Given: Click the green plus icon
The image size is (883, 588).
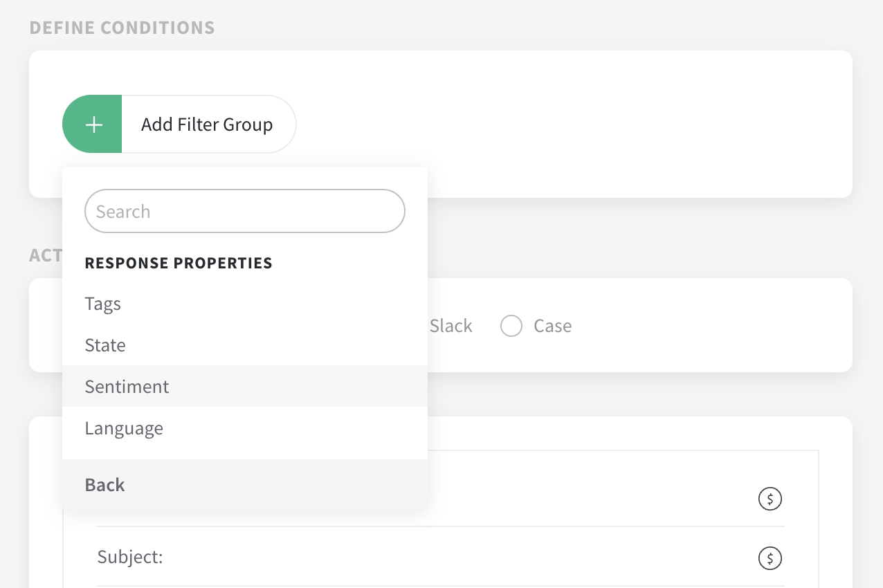Looking at the screenshot, I should 93,125.
